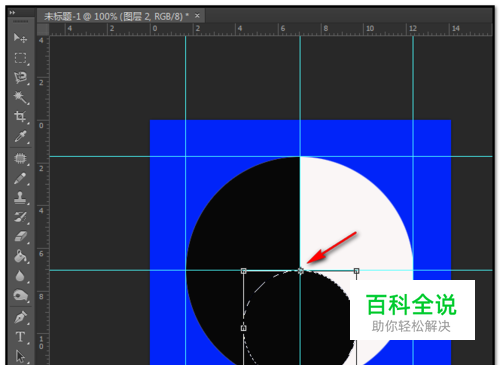Select the Eyedropper tool
This screenshot has height=365, width=500.
(20, 137)
